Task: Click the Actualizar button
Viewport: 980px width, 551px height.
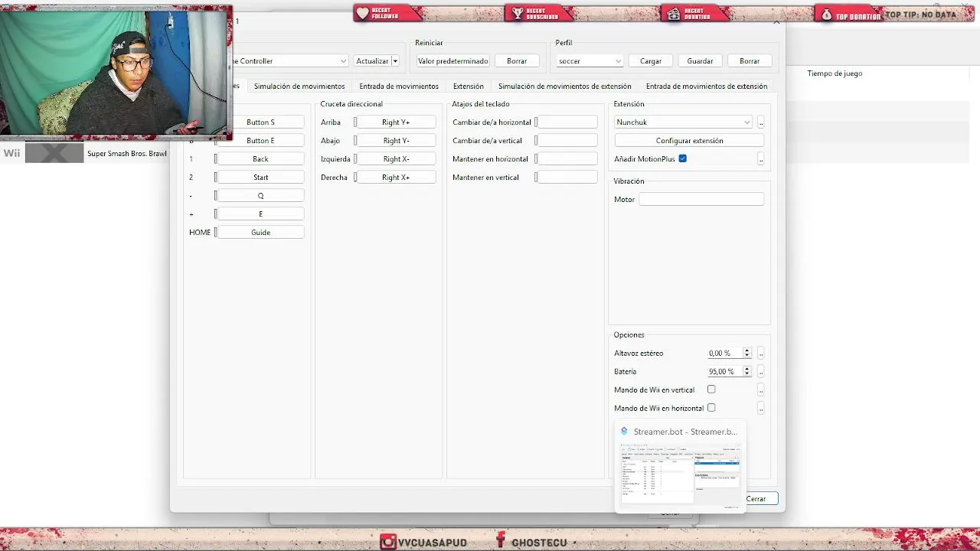Action: point(372,61)
